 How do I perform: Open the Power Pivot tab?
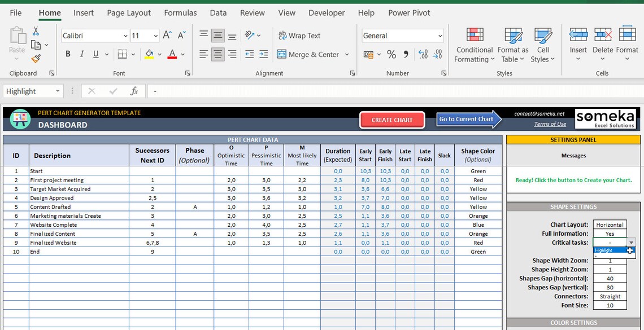(409, 12)
